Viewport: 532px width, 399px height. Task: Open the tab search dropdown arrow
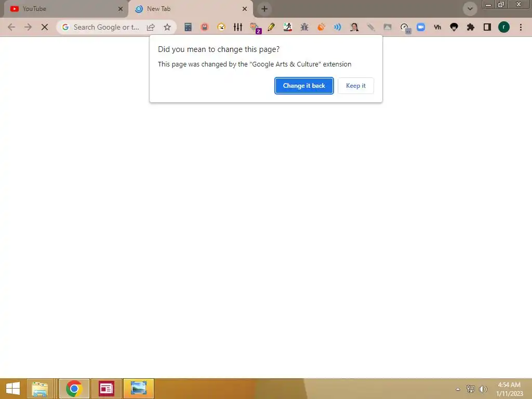470,9
